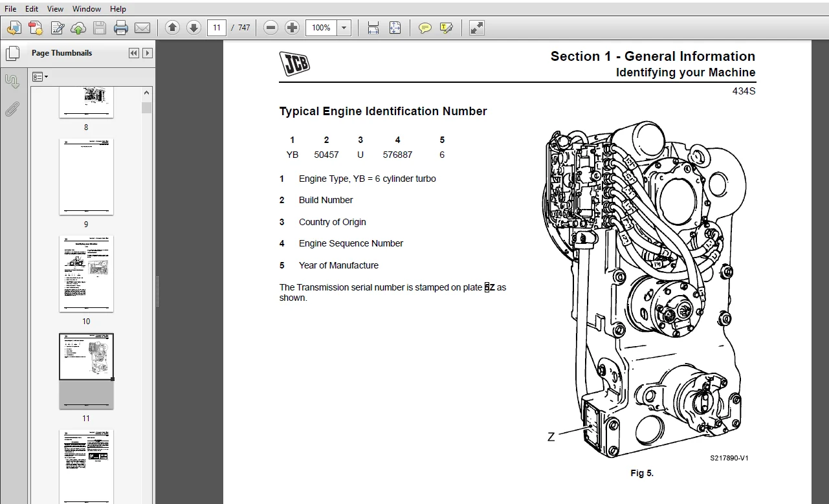Open the Edit menu

click(32, 9)
